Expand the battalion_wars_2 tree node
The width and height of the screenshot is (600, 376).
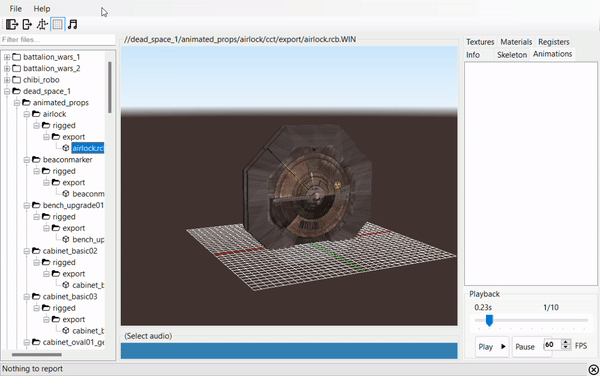7,68
